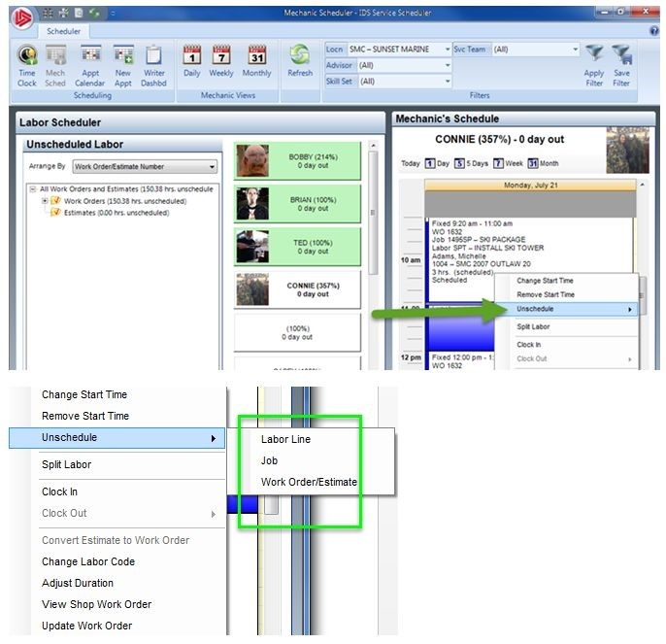
Task: Refresh the scheduler data
Action: point(300,61)
